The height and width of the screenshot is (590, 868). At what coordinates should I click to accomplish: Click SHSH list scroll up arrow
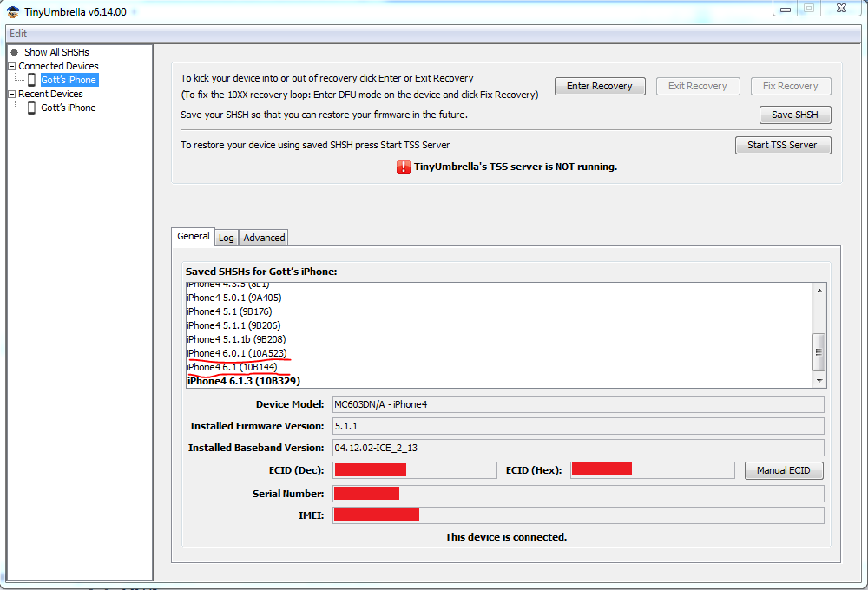pyautogui.click(x=819, y=290)
